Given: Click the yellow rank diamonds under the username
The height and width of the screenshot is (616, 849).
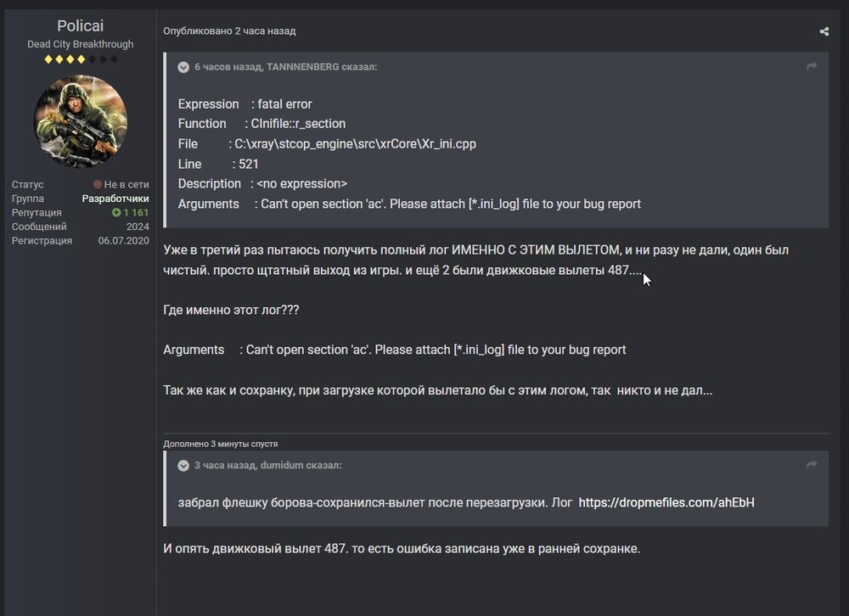Looking at the screenshot, I should pyautogui.click(x=81, y=59).
